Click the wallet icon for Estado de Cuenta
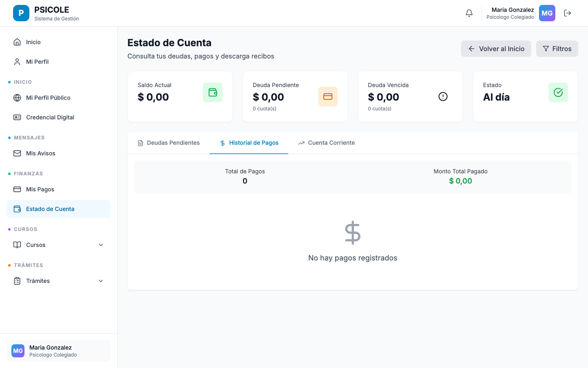588x368 pixels. [17, 209]
